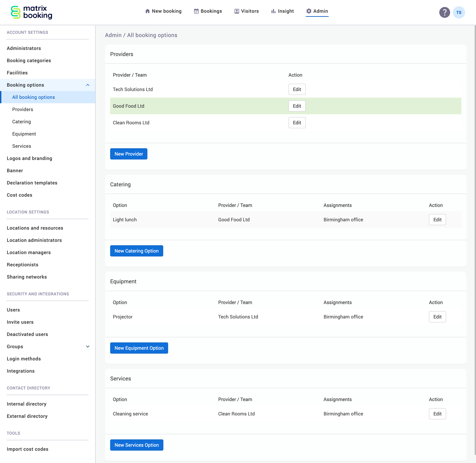This screenshot has height=463, width=476.
Task: Open Bookings using the calendar icon
Action: click(196, 11)
